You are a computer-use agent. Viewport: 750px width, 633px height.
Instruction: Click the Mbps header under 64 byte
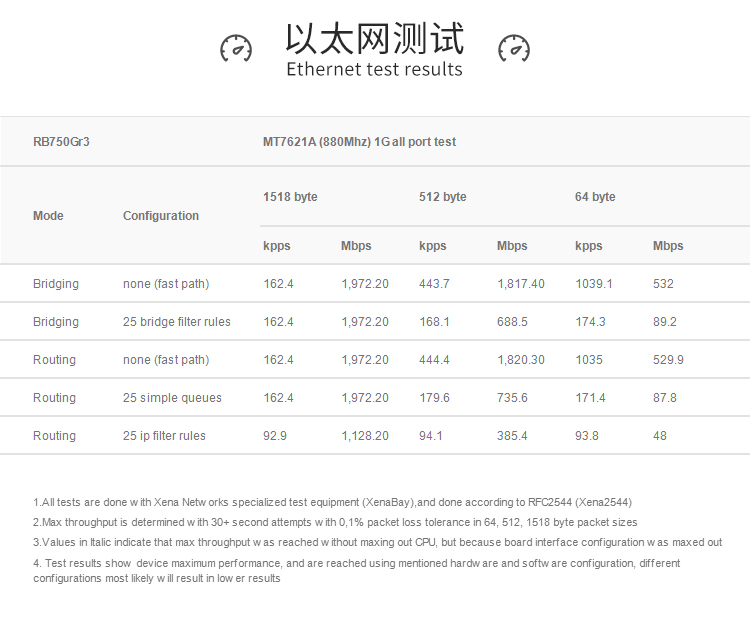pyautogui.click(x=668, y=246)
